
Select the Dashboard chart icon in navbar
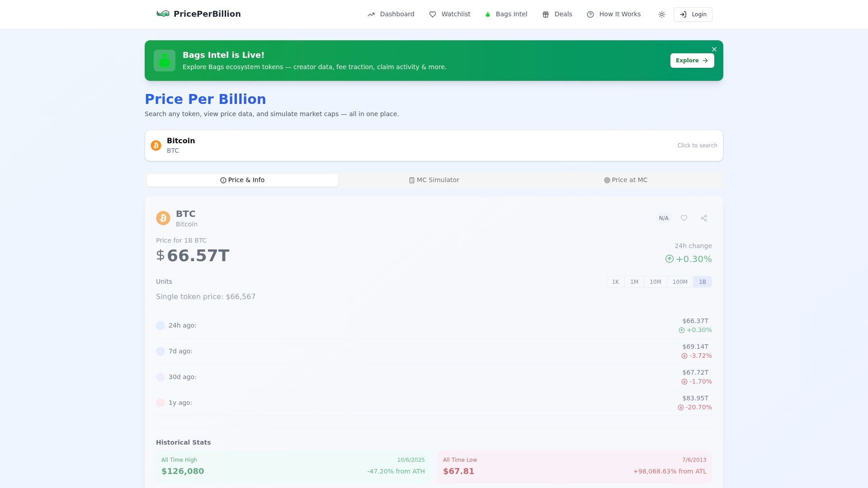tap(371, 14)
